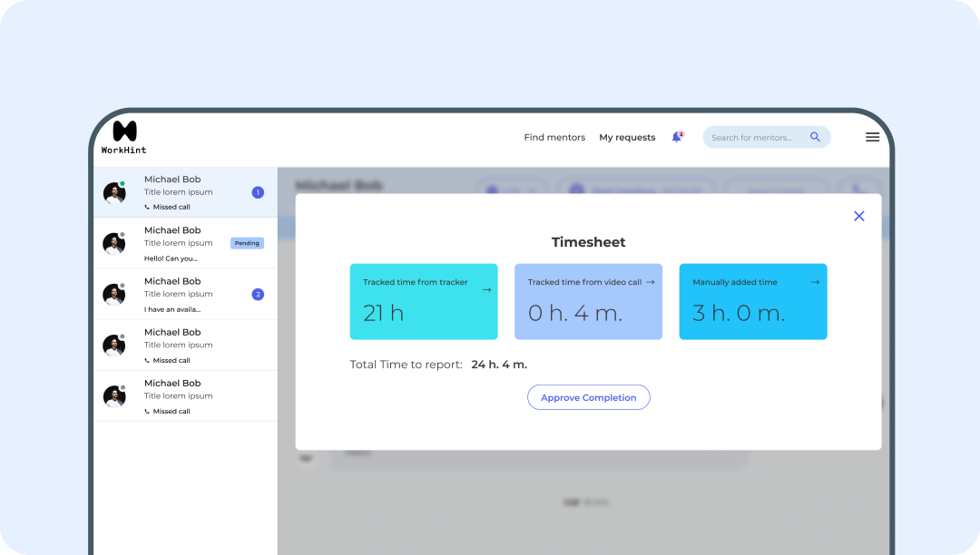
Task: Select the last Michael Bob conversation in list
Action: tap(185, 396)
